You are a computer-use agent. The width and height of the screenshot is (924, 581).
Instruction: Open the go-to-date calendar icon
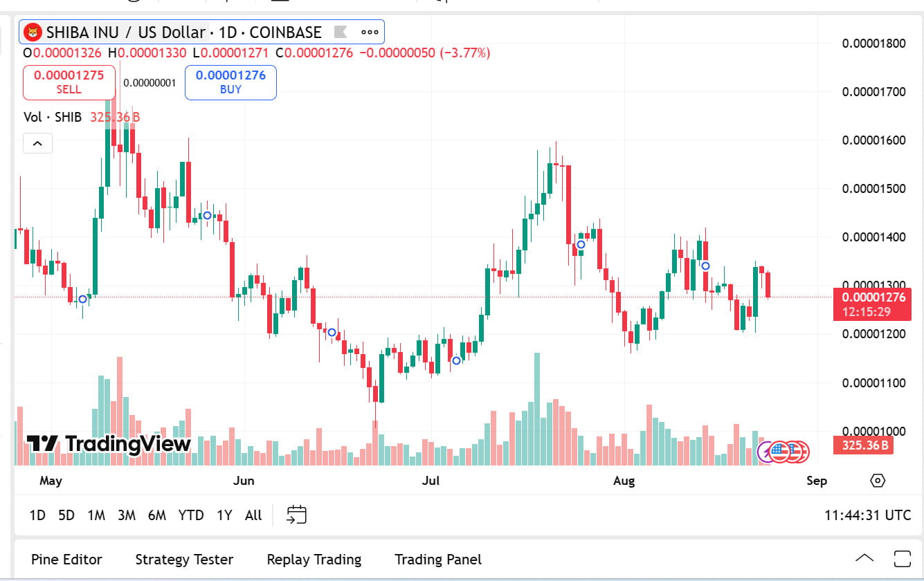pos(296,515)
